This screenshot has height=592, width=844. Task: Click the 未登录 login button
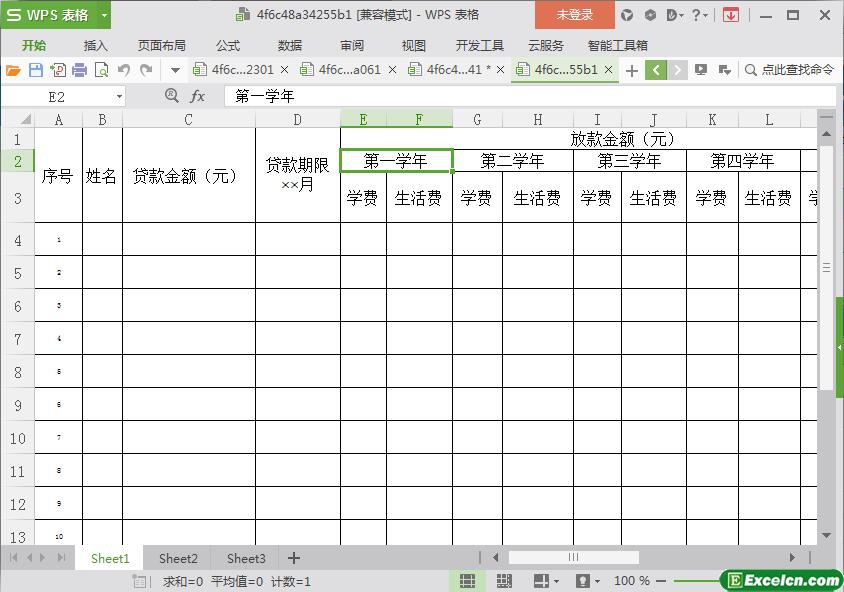574,15
